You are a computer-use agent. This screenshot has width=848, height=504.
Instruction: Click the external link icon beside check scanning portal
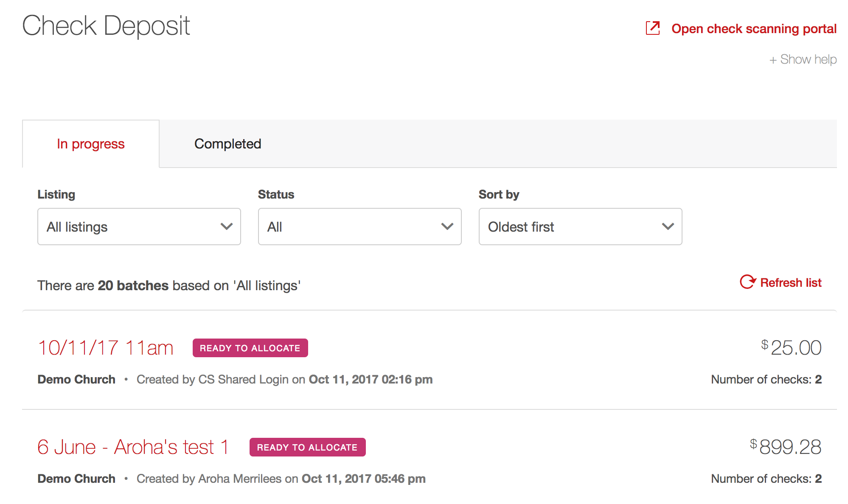click(x=652, y=28)
